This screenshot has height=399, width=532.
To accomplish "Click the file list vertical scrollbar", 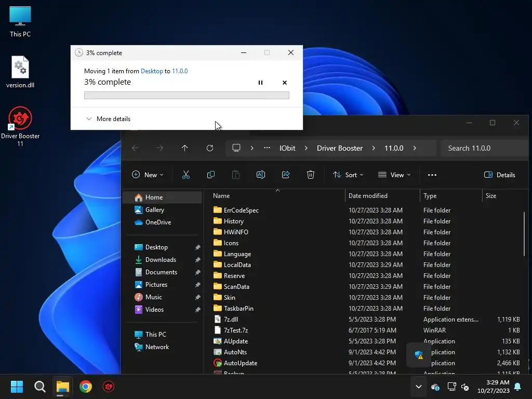I will tap(525, 234).
